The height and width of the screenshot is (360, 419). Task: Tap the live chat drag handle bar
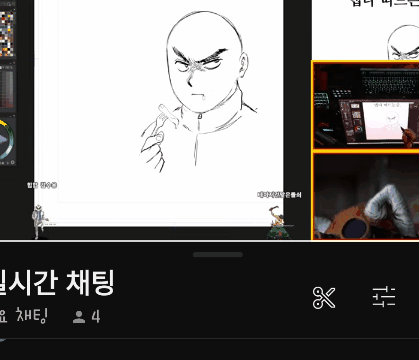(x=218, y=255)
